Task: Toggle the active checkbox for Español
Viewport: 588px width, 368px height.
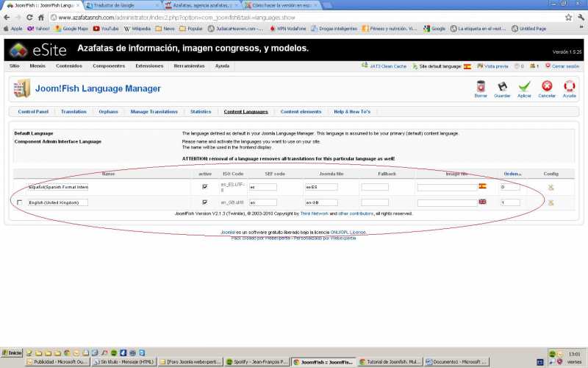Action: (x=205, y=187)
